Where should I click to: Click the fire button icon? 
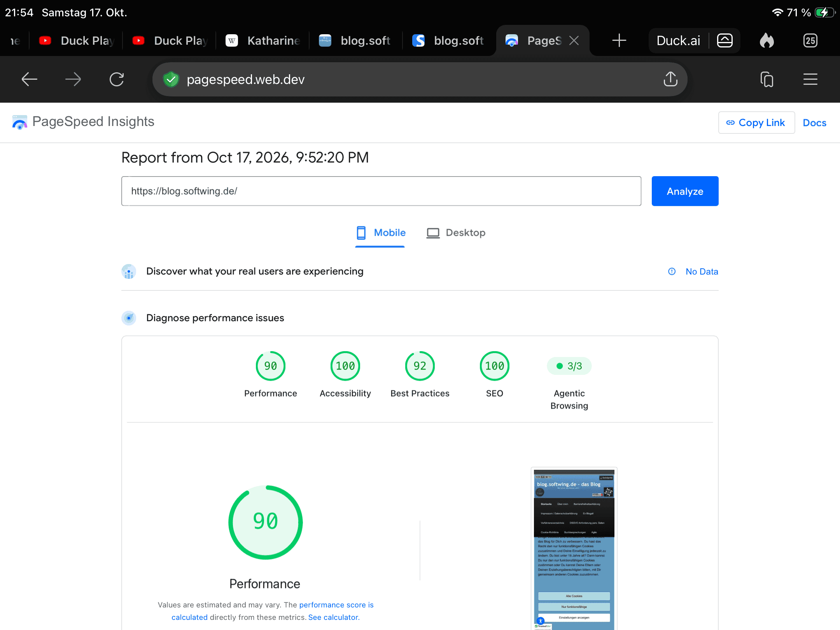pyautogui.click(x=767, y=40)
